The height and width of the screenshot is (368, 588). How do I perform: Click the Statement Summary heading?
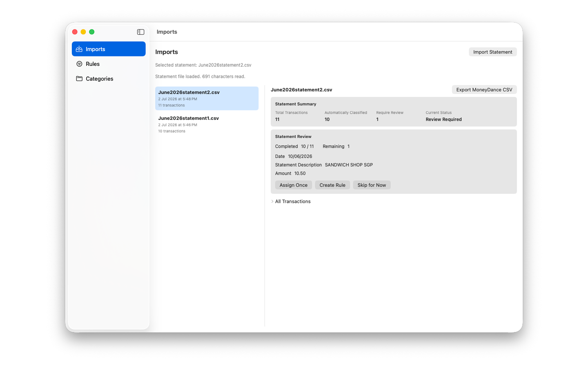tap(296, 104)
